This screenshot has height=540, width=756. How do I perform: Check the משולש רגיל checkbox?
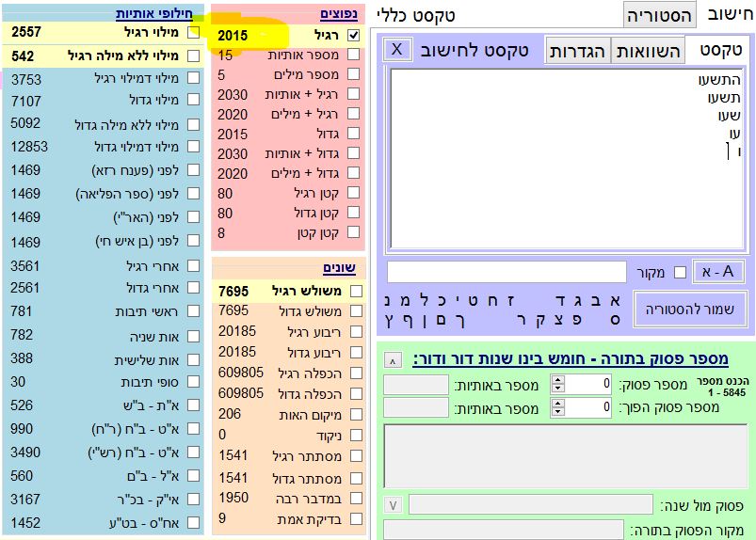pyautogui.click(x=355, y=291)
